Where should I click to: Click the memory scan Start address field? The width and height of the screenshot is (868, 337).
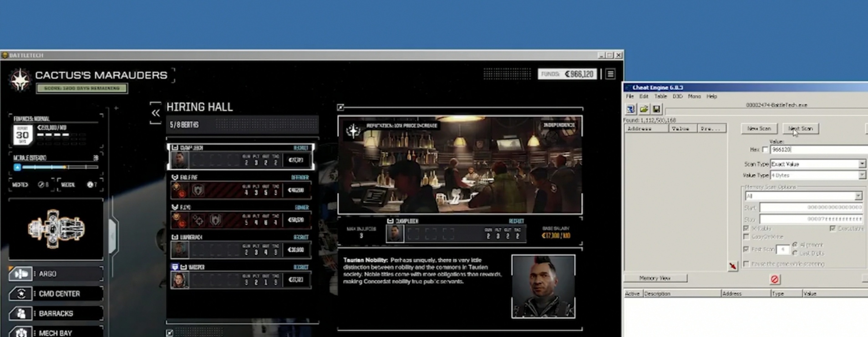tap(811, 208)
